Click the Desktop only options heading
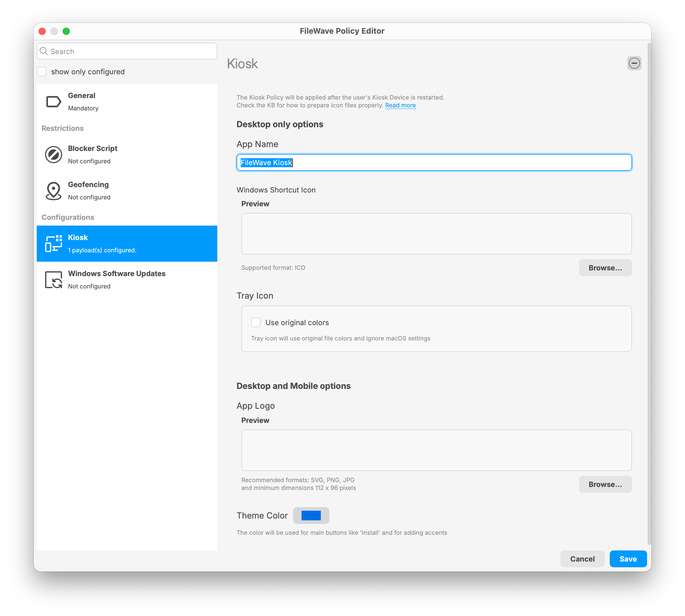Image resolution: width=685 pixels, height=616 pixels. click(280, 124)
